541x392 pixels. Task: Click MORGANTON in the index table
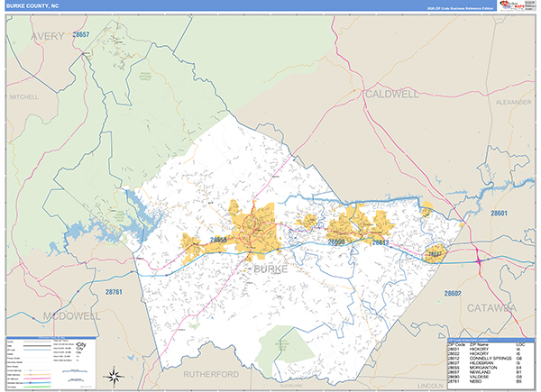pyautogui.click(x=483, y=368)
